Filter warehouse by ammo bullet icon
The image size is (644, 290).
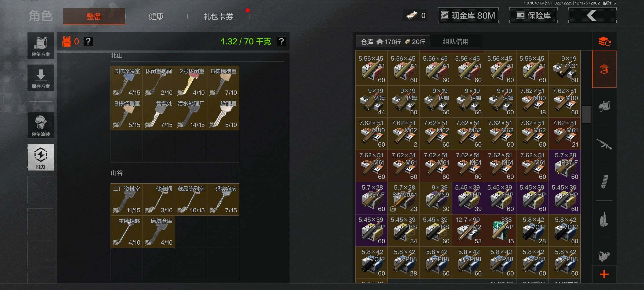(x=604, y=219)
